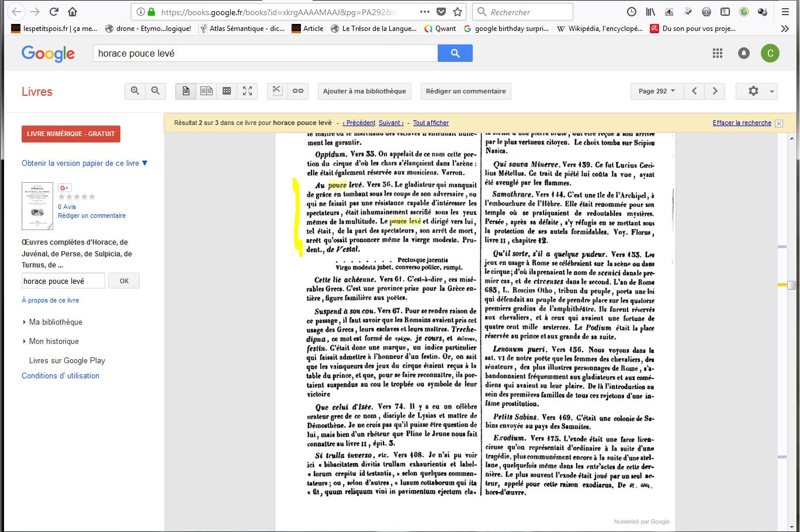The height and width of the screenshot is (532, 800).
Task: Open the Tout afficher link
Action: (x=431, y=123)
